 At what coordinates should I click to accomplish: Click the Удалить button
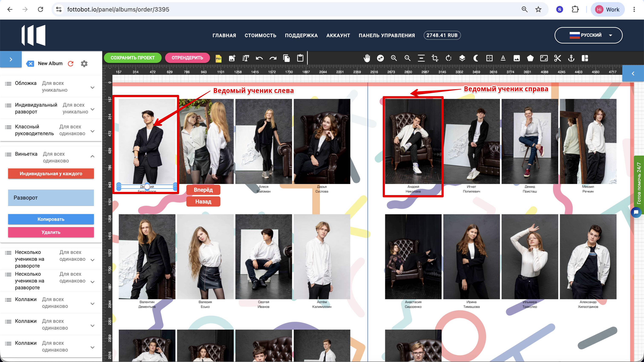(x=51, y=232)
